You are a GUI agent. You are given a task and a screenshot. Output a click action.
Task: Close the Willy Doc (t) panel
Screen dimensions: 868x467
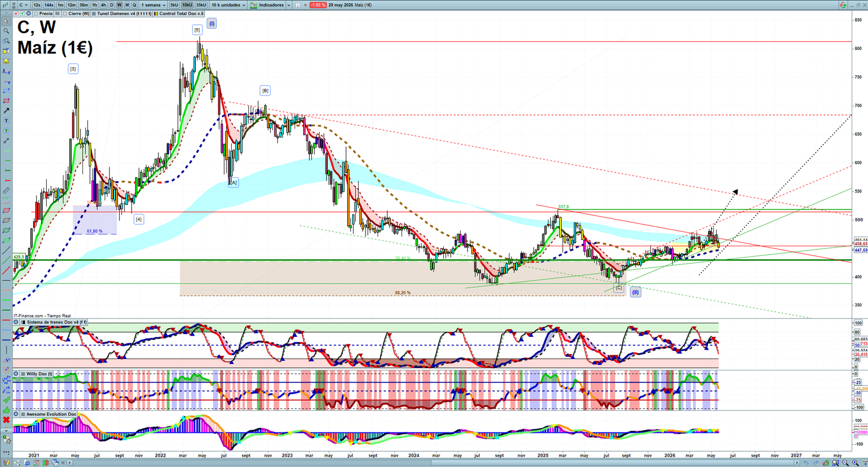[x=16, y=374]
